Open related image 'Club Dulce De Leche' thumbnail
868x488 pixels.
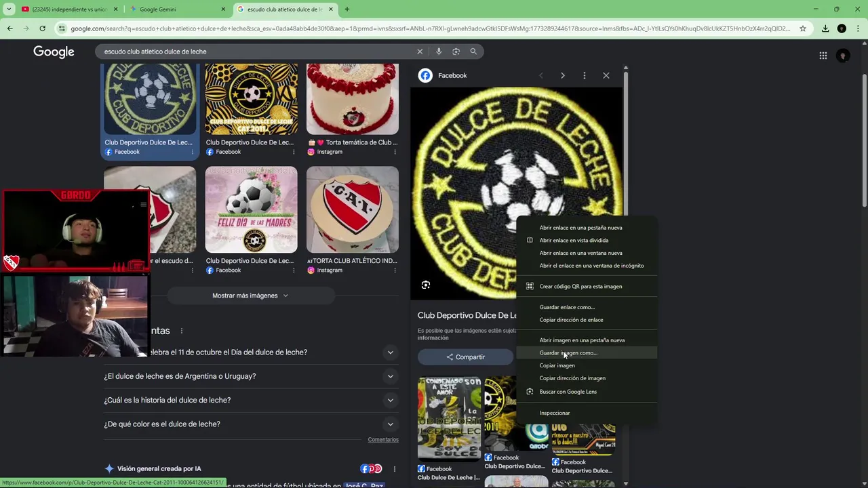449,419
